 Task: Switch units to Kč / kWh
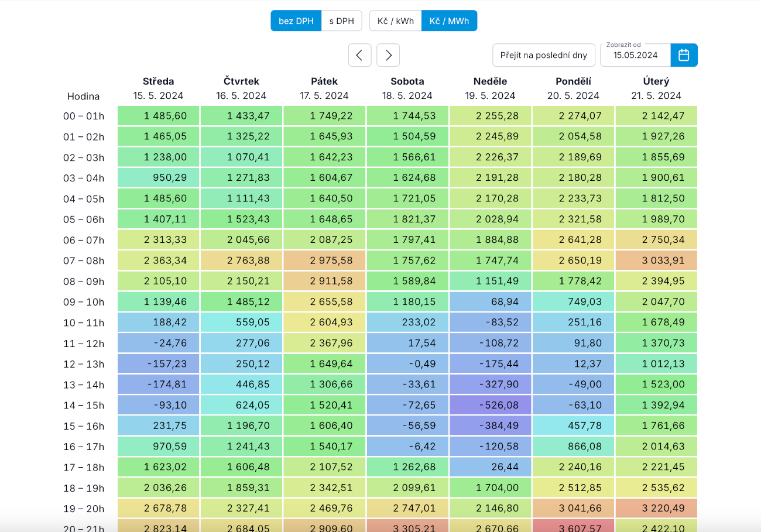(395, 21)
